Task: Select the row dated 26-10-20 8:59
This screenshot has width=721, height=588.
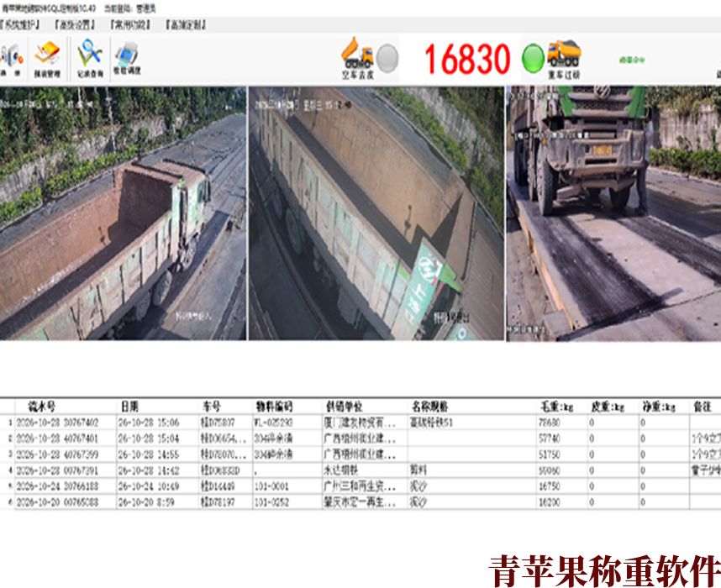Action: pyautogui.click(x=360, y=502)
